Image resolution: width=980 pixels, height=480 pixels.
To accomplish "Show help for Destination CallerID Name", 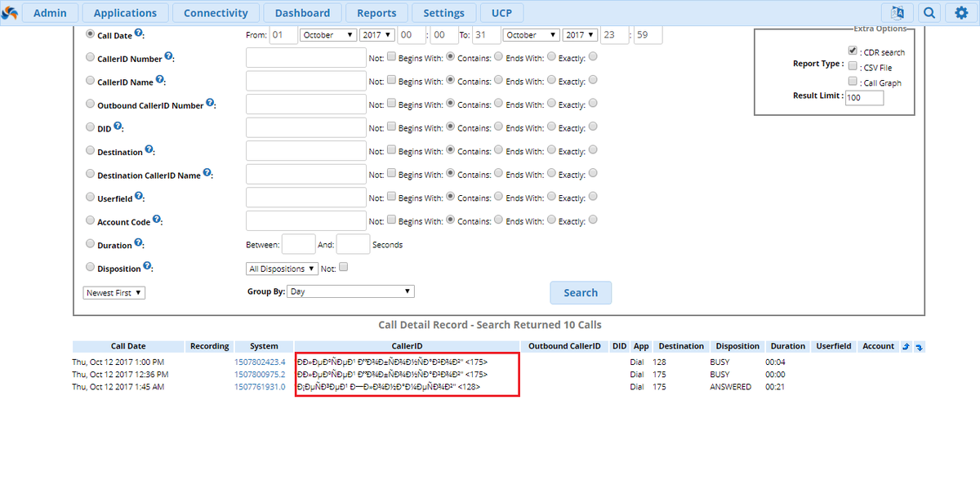I will click(x=207, y=173).
